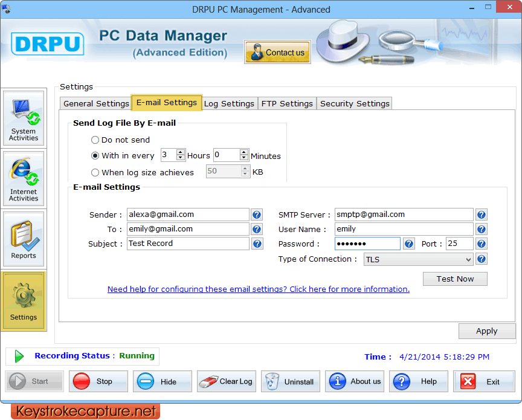Click the Hours number field

click(x=169, y=155)
